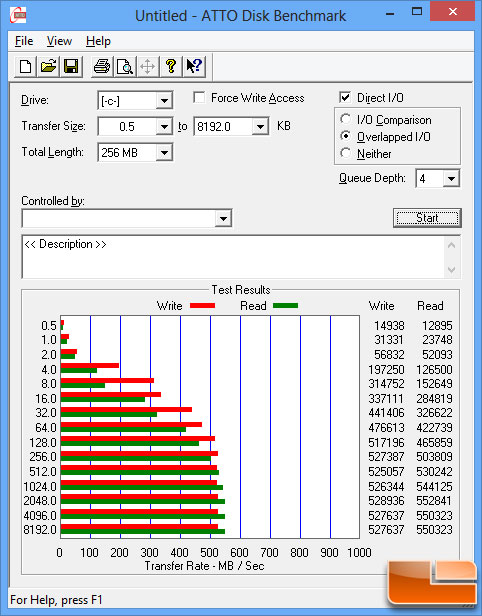Open the Drive dropdown
482x616 pixels.
[x=164, y=101]
